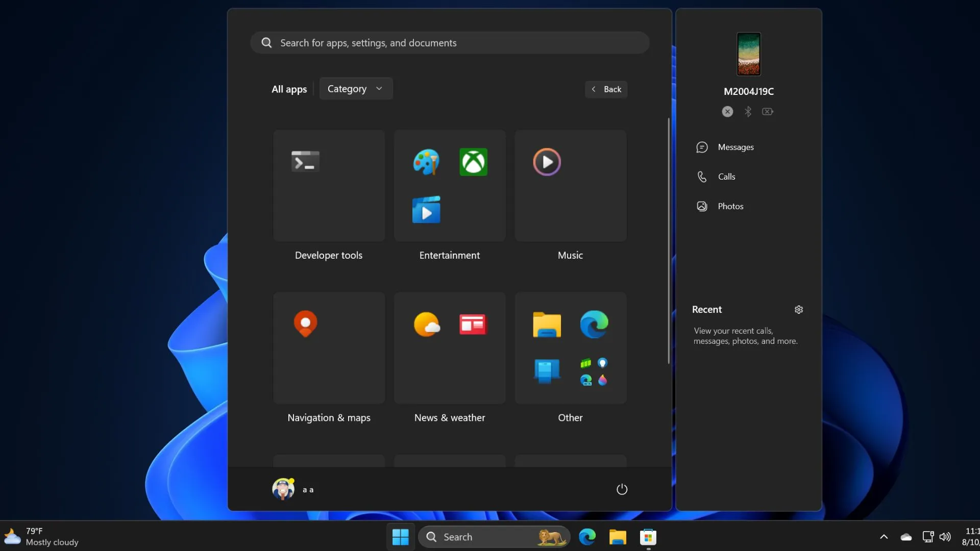Click the disconnect X button on M2004J19C

pos(728,112)
